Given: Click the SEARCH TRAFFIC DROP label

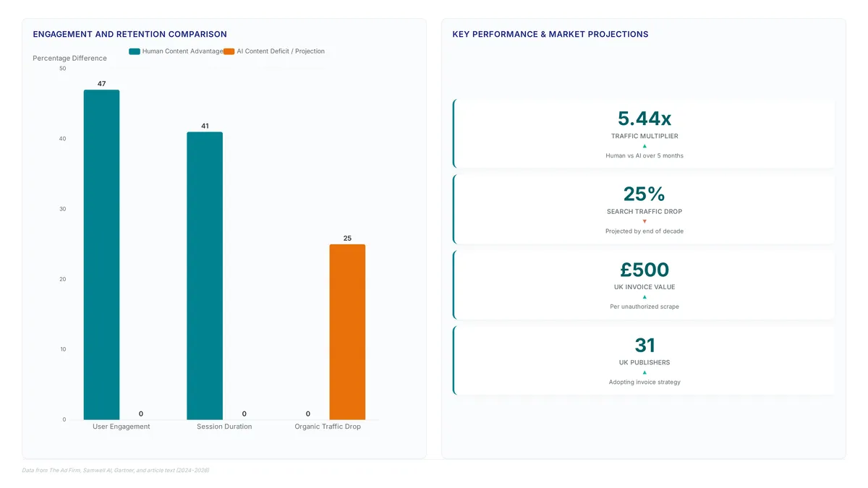Looking at the screenshot, I should 644,212.
